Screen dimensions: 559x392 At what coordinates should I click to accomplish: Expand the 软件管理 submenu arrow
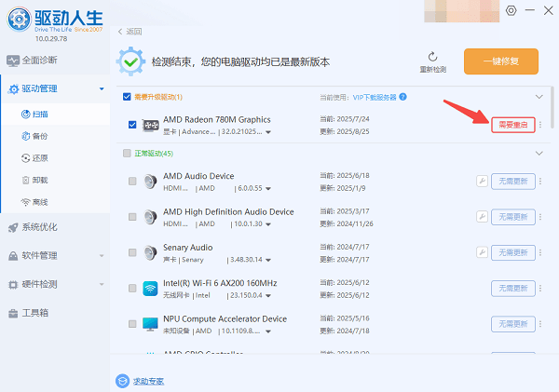[102, 255]
